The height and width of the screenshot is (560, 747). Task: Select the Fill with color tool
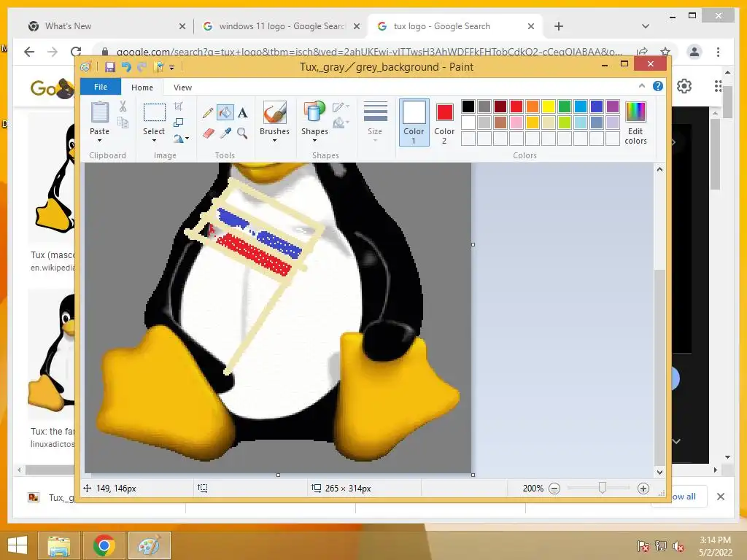pos(225,112)
